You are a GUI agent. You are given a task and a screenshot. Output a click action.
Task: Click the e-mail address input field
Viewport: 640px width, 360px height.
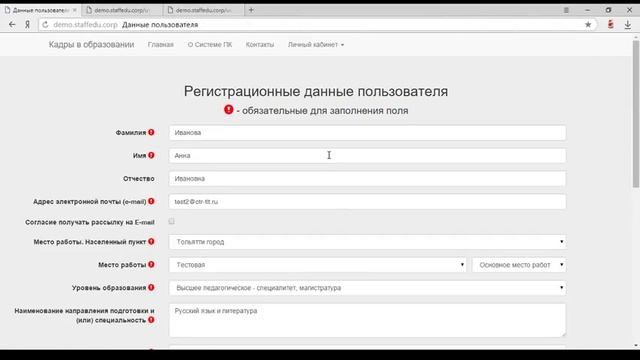pyautogui.click(x=367, y=202)
